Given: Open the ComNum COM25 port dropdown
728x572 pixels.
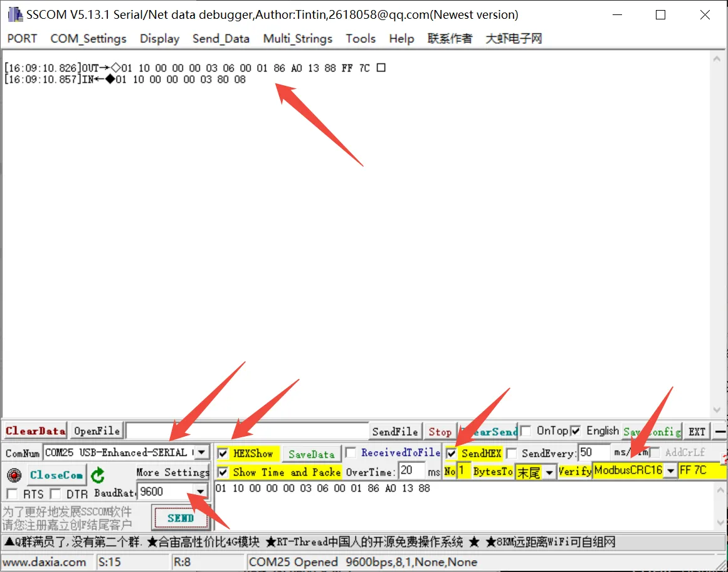Looking at the screenshot, I should point(201,452).
